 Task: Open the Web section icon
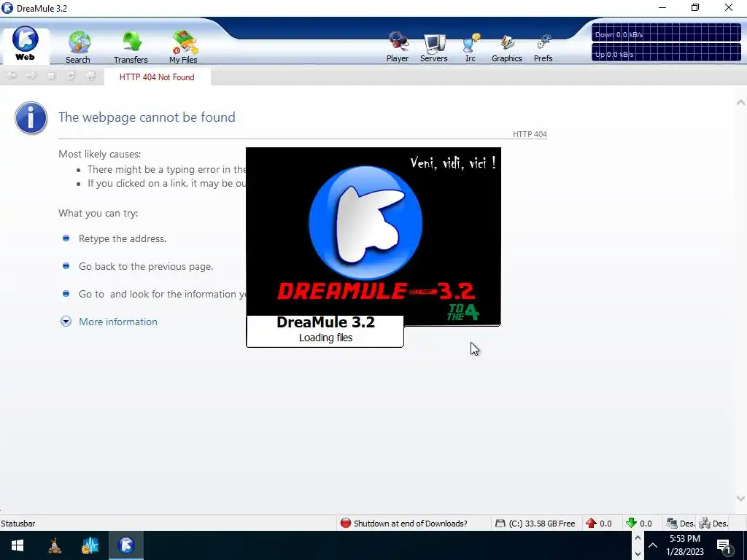pyautogui.click(x=25, y=44)
